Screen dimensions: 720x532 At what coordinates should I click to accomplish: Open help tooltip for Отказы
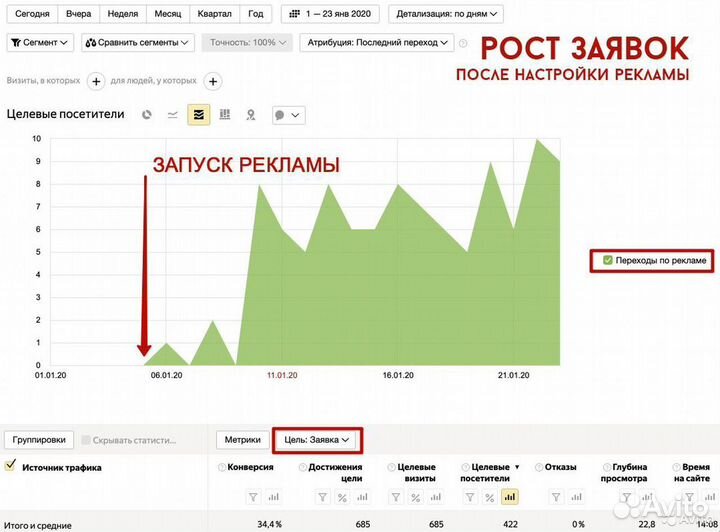pyautogui.click(x=539, y=467)
